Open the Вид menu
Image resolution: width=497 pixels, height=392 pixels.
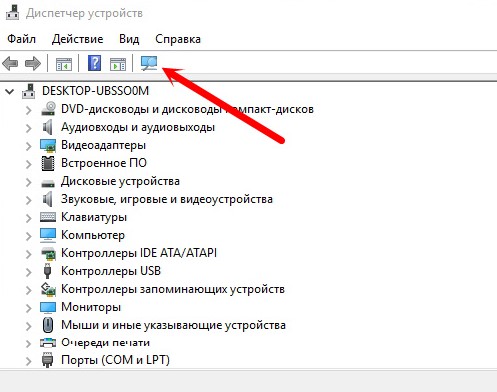129,39
